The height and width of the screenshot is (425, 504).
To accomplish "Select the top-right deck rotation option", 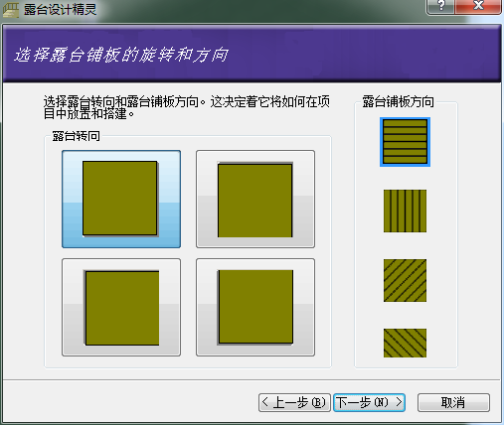I will pos(255,199).
